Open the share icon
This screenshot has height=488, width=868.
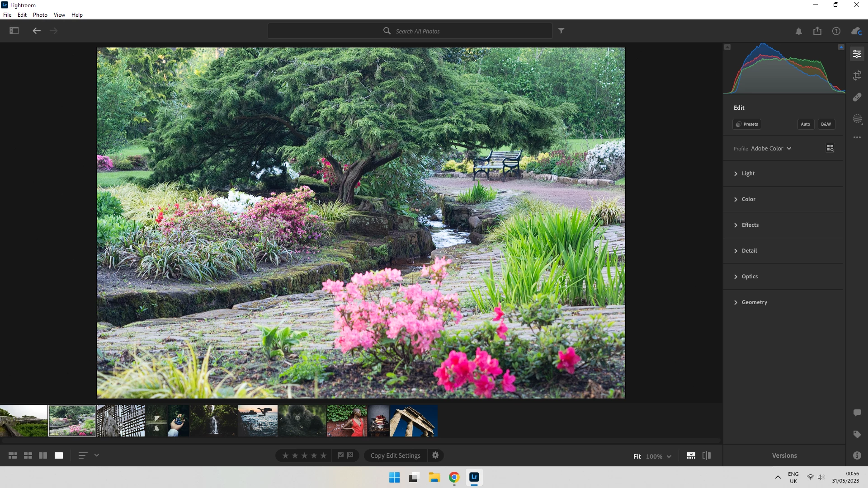point(817,31)
